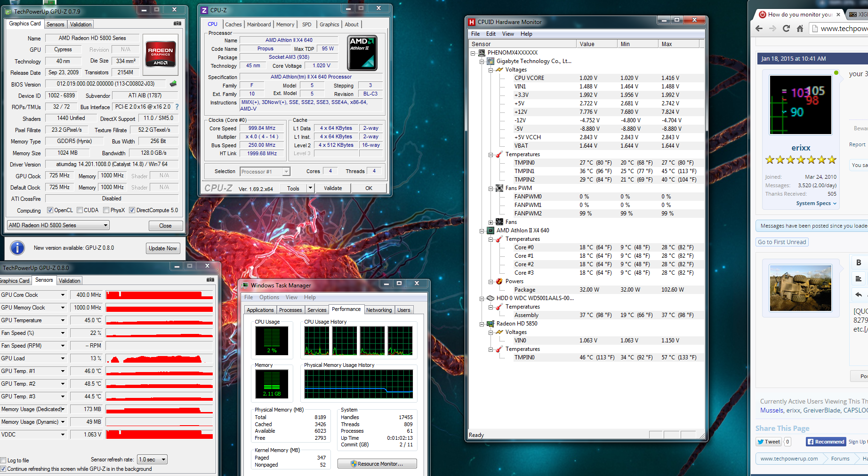Click erixx's avatar image
Image resolution: width=868 pixels, height=476 pixels.
(x=801, y=105)
